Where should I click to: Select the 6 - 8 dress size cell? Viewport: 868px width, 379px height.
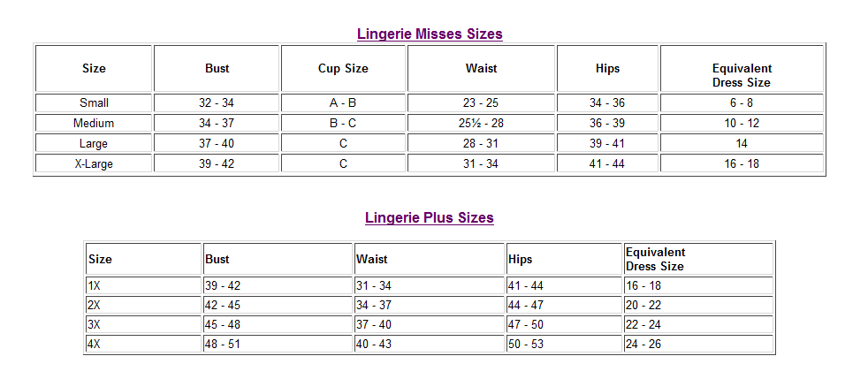click(742, 102)
